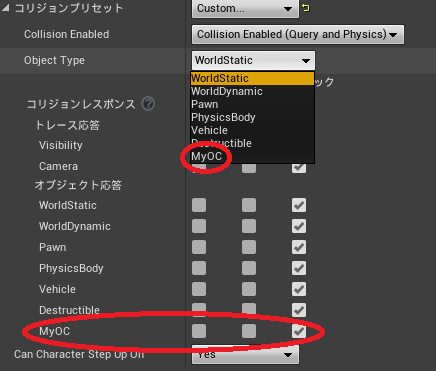
Task: Set Pawn response to Overlap
Action: tap(249, 247)
